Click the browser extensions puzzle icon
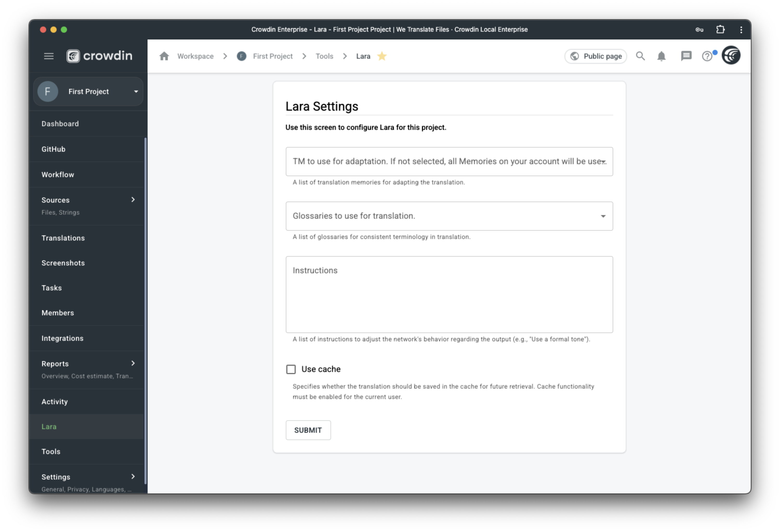This screenshot has height=532, width=780. click(720, 30)
